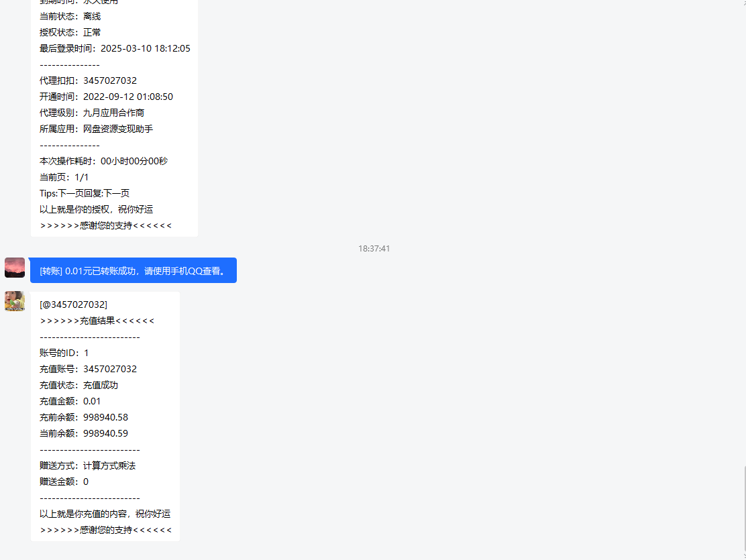The width and height of the screenshot is (746, 560).
Task: Click the vertical scrollbar thumb on right edge
Action: 743,511
